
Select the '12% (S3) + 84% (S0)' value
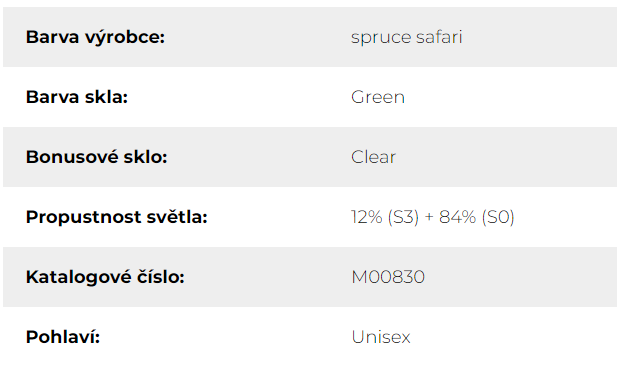433,217
